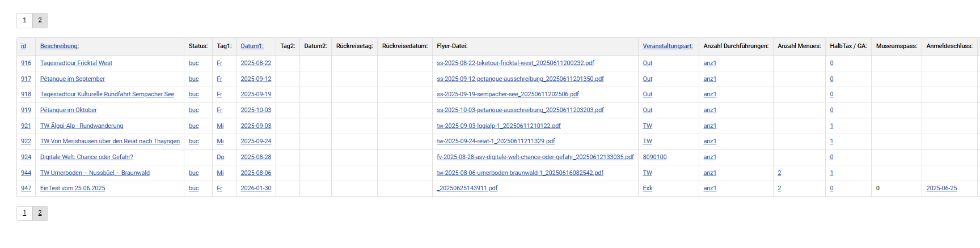Open Pétanque im September entry

point(73,79)
